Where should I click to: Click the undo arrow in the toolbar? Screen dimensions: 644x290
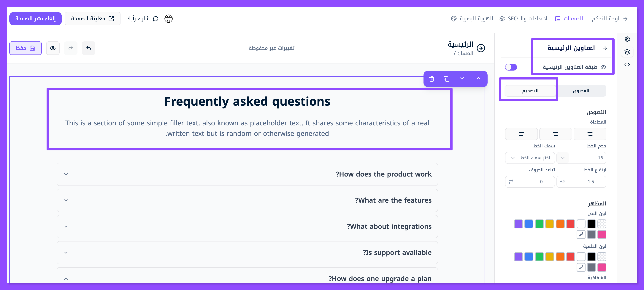[x=88, y=48]
